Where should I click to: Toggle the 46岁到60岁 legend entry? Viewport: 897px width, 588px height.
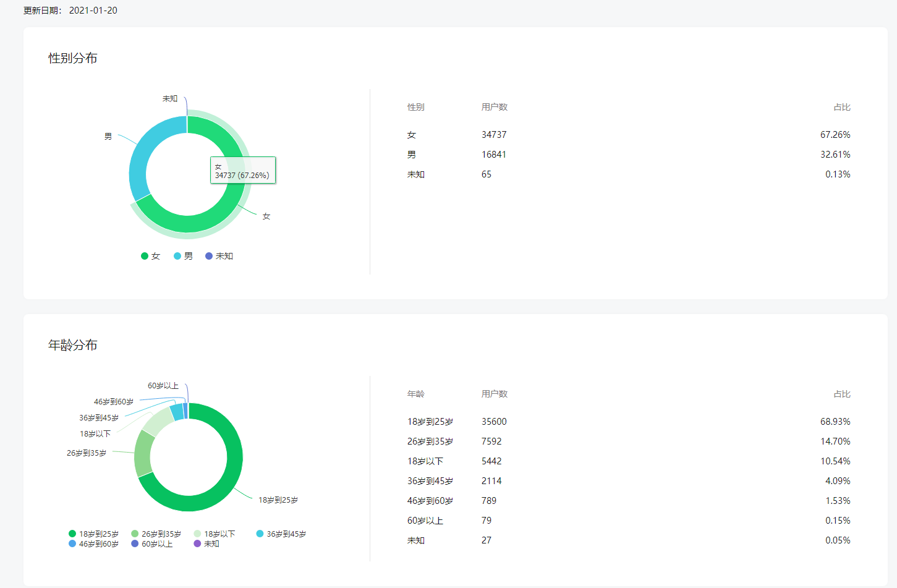point(93,543)
